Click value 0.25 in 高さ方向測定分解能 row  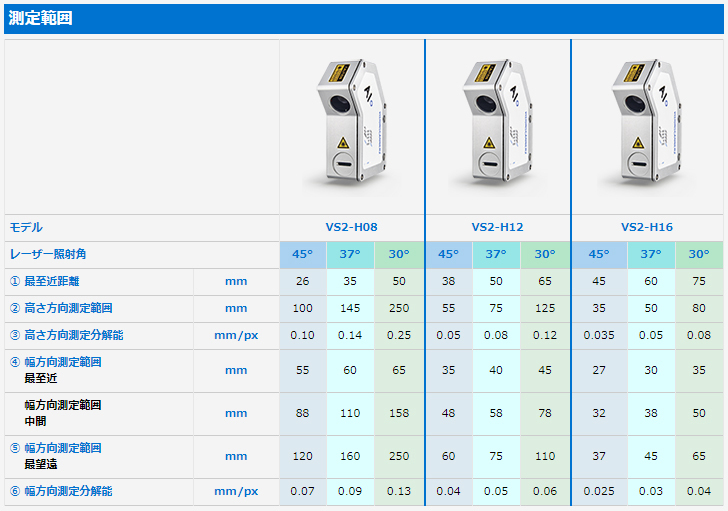pyautogui.click(x=399, y=335)
